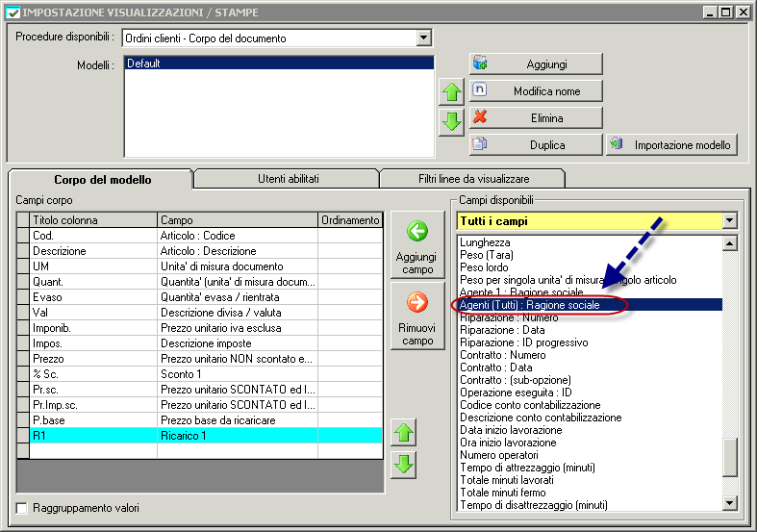Select the Descrizione row title cell
This screenshot has height=532, width=757.
coord(93,251)
